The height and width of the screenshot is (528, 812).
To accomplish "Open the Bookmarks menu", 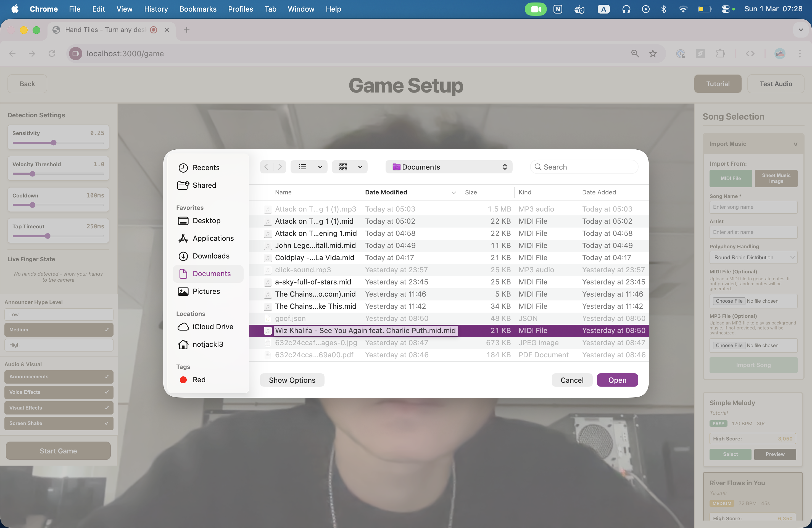I will click(x=198, y=9).
